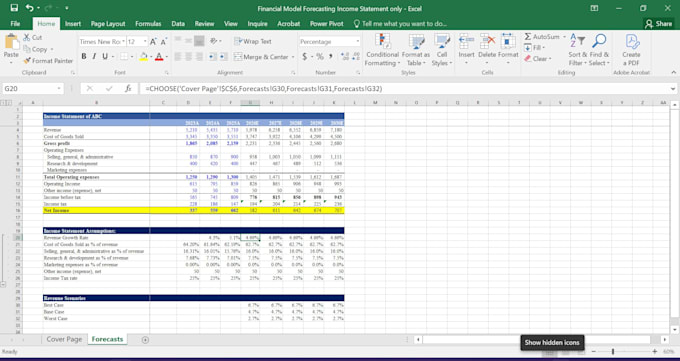The image size is (680, 361).
Task: Click the Insert cells icon
Action: click(466, 42)
